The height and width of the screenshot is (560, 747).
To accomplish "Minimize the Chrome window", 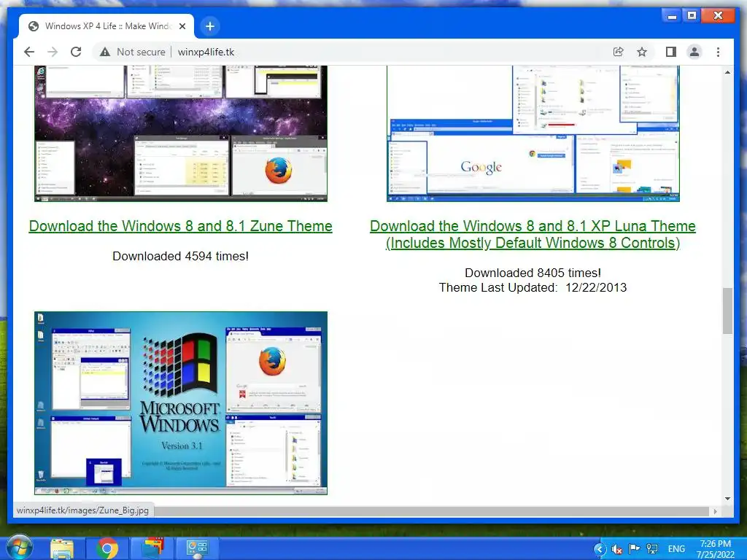I will pos(672,16).
